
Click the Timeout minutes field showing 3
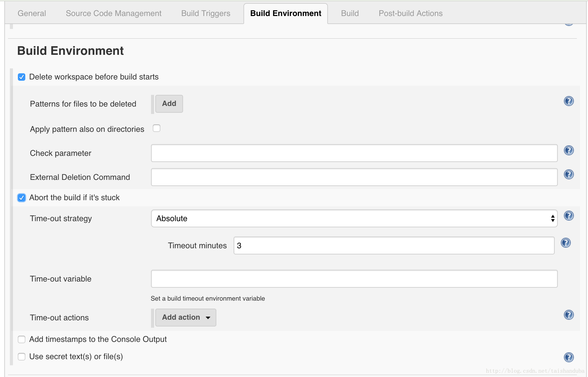(x=394, y=245)
